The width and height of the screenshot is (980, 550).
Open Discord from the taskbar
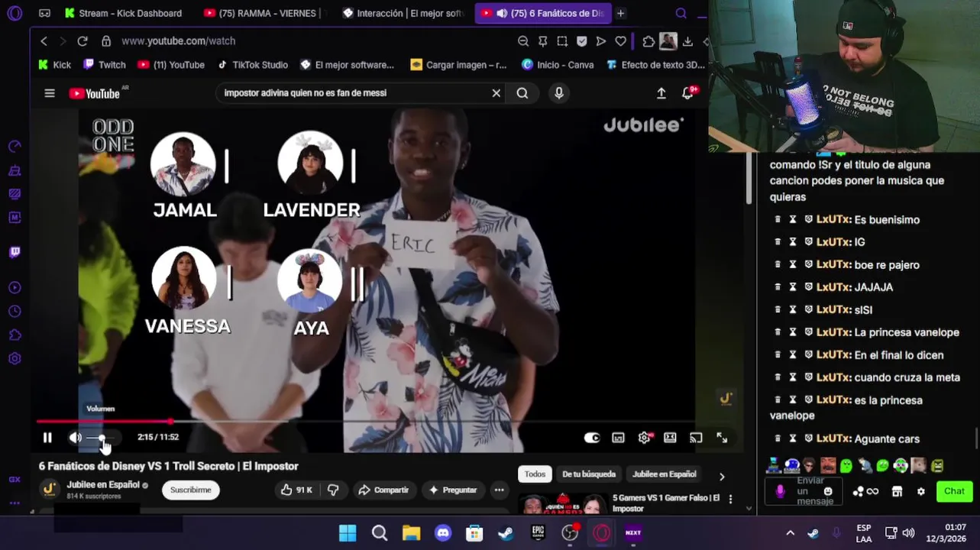[x=443, y=532]
